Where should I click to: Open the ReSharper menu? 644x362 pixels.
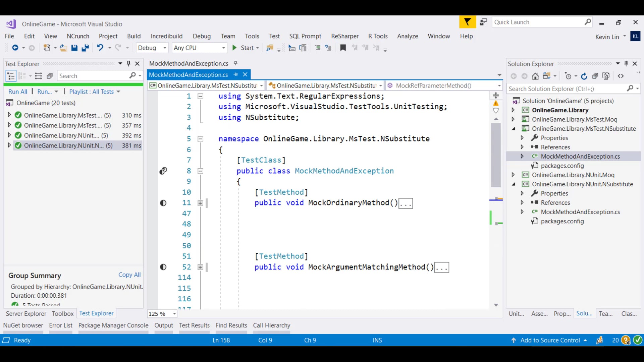click(x=344, y=36)
